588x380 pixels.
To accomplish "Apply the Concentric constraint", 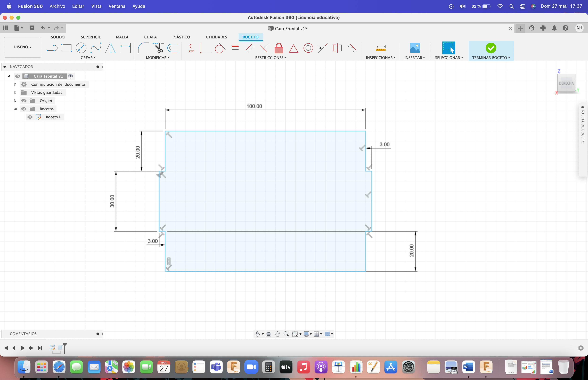I will click(x=308, y=48).
